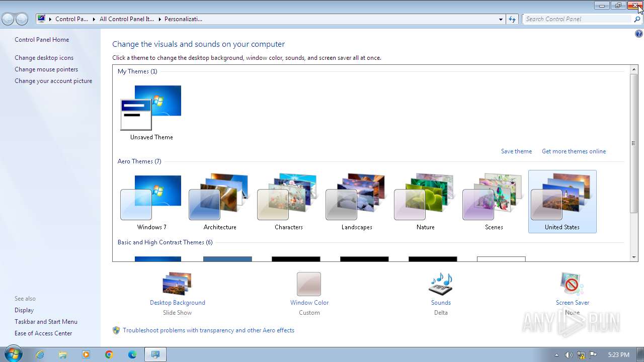Click the Window Color link text
The width and height of the screenshot is (644, 362).
coord(309,303)
